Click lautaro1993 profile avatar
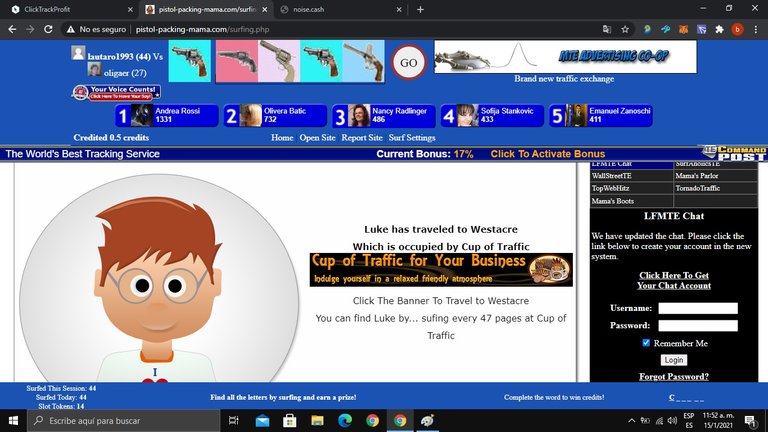This screenshot has height=432, width=768. pyautogui.click(x=78, y=53)
